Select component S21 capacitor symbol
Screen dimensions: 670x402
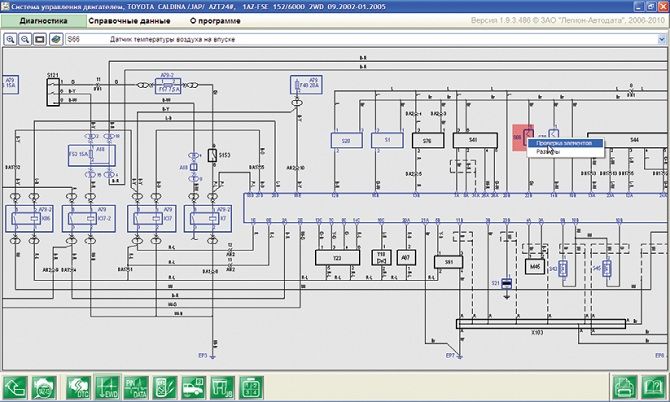[x=506, y=283]
